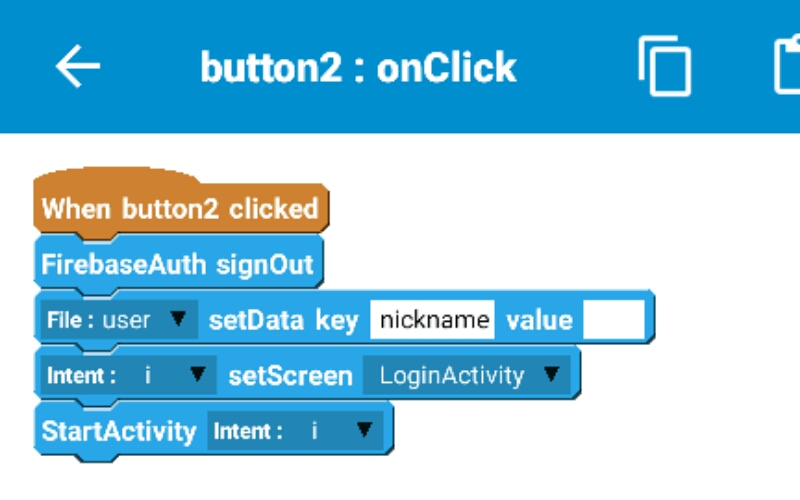Click the value label in setData block
Viewport: 800px width, 500px height.
(539, 321)
